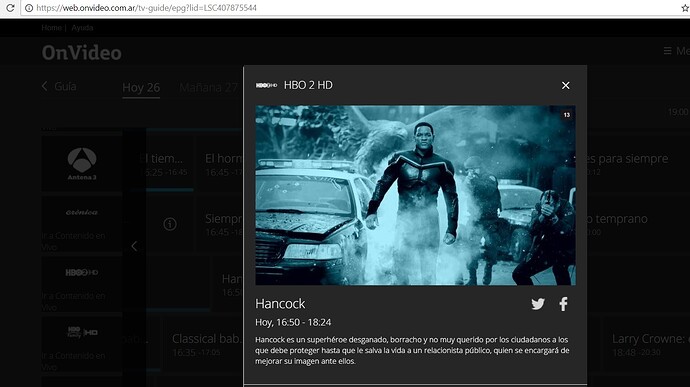The image size is (690, 387).
Task: Click the HBO 2 HD dialog title
Action: click(308, 85)
